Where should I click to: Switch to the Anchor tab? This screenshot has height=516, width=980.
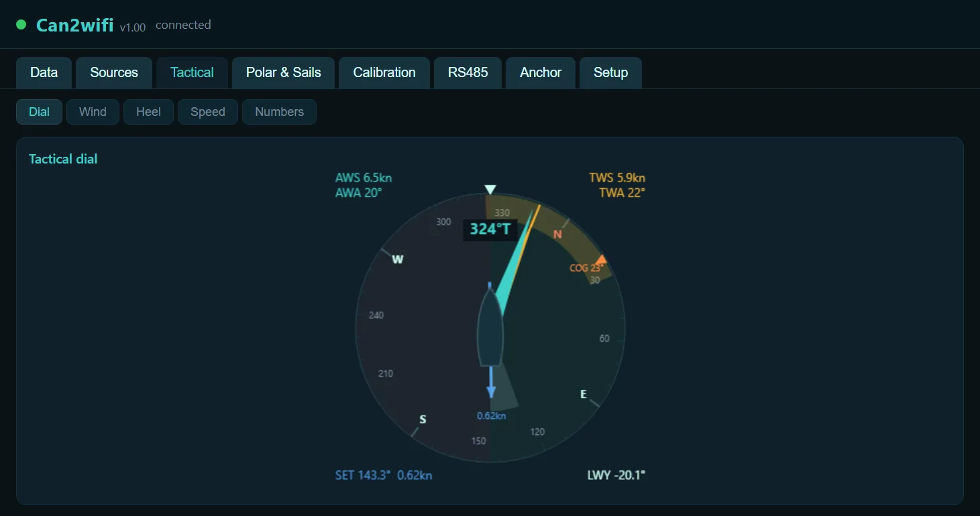[541, 72]
